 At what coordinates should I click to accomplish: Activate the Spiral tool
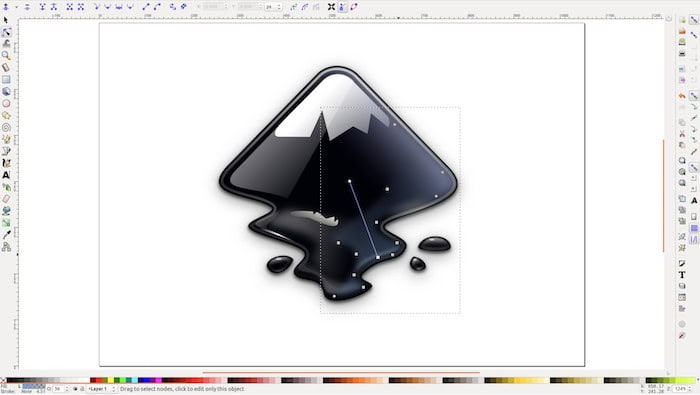click(x=6, y=128)
